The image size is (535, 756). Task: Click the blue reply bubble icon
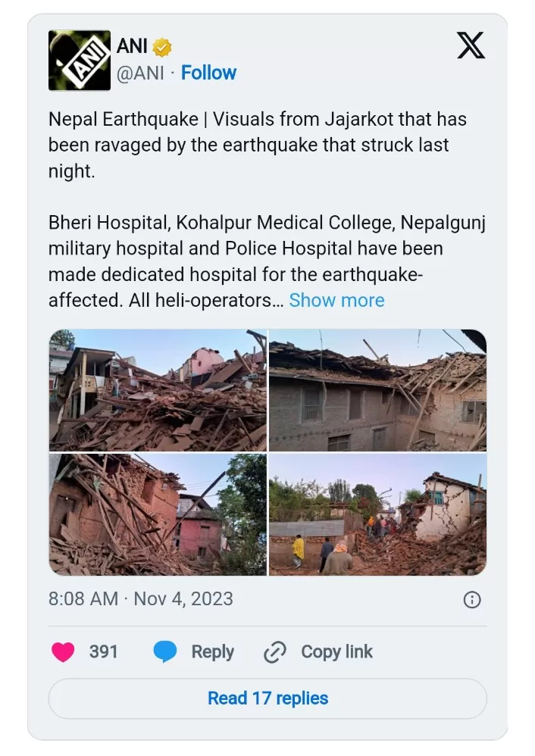(165, 652)
